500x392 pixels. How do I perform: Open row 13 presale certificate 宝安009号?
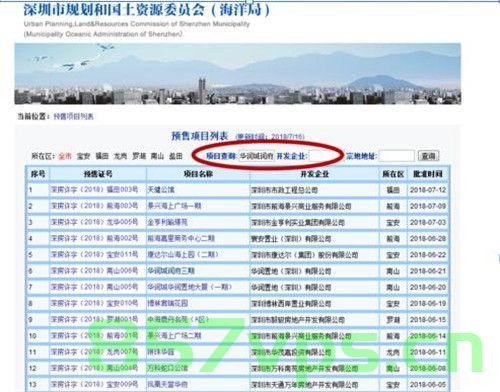coord(94,384)
